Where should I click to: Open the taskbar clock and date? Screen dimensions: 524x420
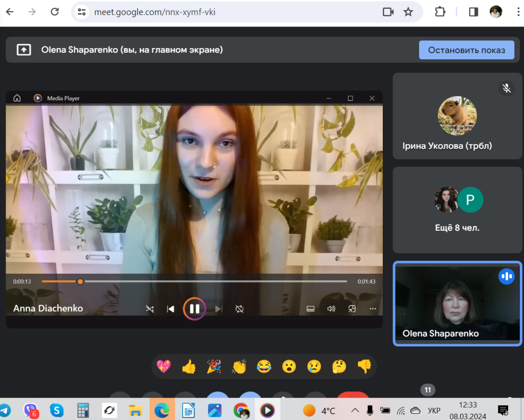tap(468, 411)
